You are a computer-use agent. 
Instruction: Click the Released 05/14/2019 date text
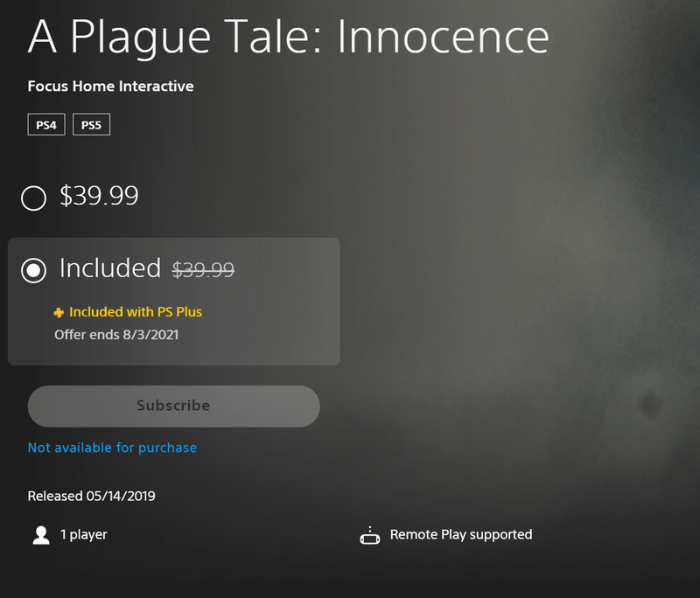[92, 496]
